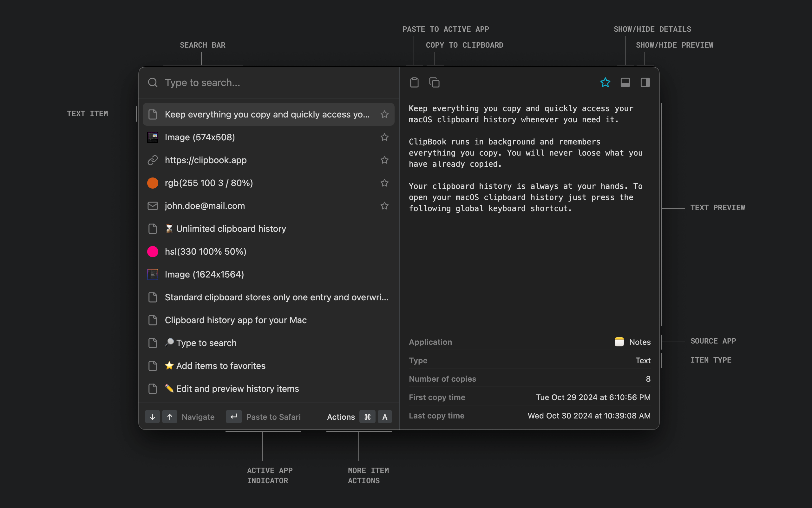Click the navigate up arrow key

click(170, 417)
